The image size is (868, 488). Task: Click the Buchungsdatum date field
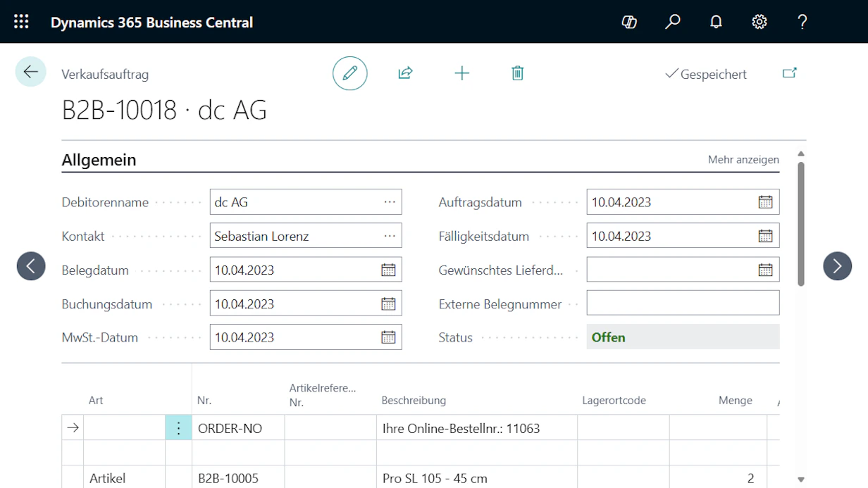(306, 304)
